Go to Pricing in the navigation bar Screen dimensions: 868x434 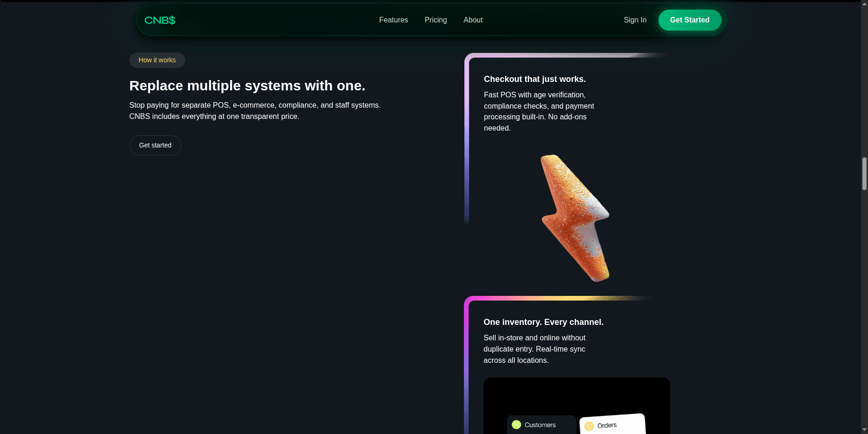point(435,20)
